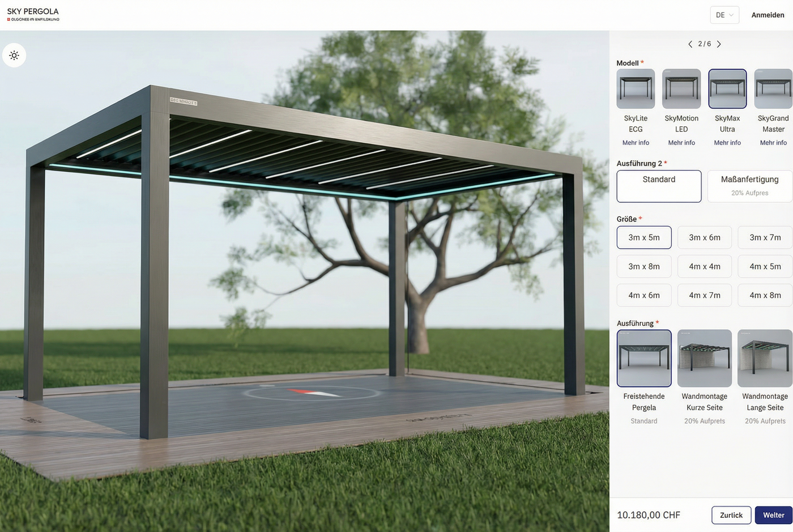Image resolution: width=793 pixels, height=532 pixels.
Task: Open Mehr info under SkyMax Ultra
Action: (x=727, y=143)
